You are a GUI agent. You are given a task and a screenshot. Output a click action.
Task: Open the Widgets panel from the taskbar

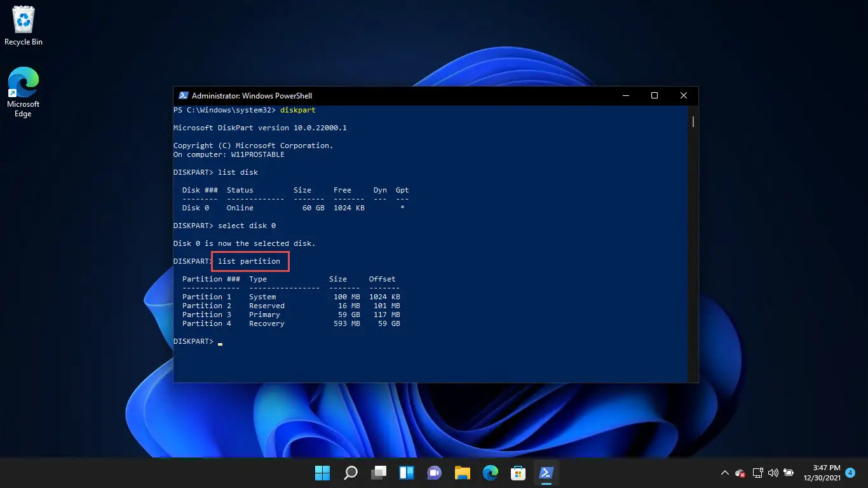click(407, 473)
